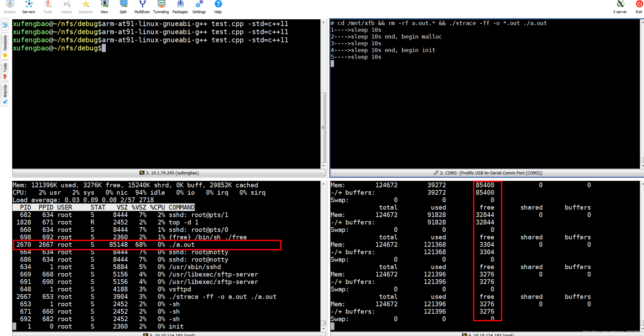
Task: Click the Tools toolbar icon
Action: [48, 7]
